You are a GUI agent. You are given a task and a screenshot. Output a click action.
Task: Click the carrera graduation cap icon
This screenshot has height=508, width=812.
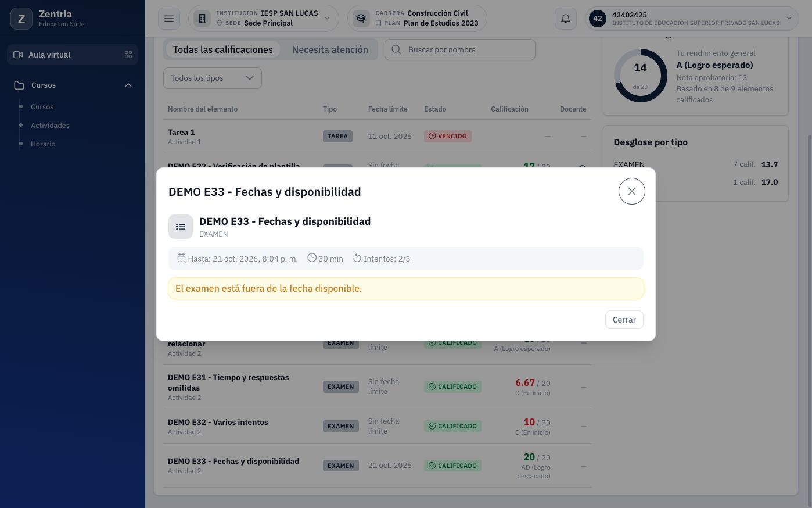[361, 19]
